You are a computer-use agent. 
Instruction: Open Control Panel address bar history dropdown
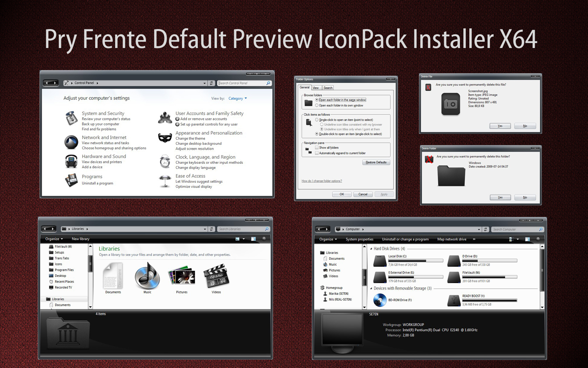pos(204,83)
